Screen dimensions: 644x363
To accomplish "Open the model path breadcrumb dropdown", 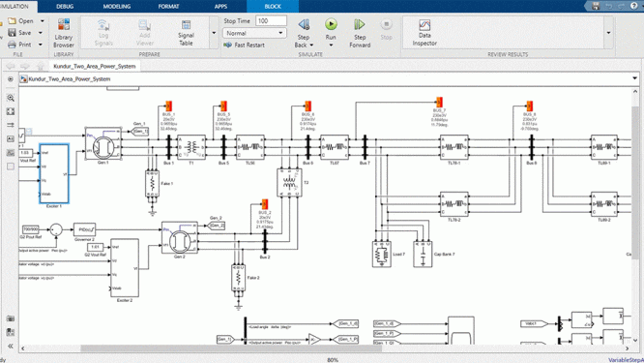I will point(634,78).
